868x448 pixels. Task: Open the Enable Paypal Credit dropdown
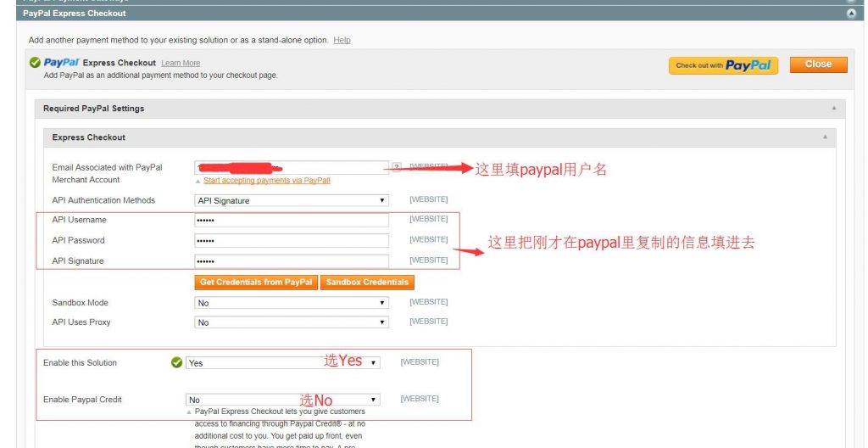[x=282, y=400]
